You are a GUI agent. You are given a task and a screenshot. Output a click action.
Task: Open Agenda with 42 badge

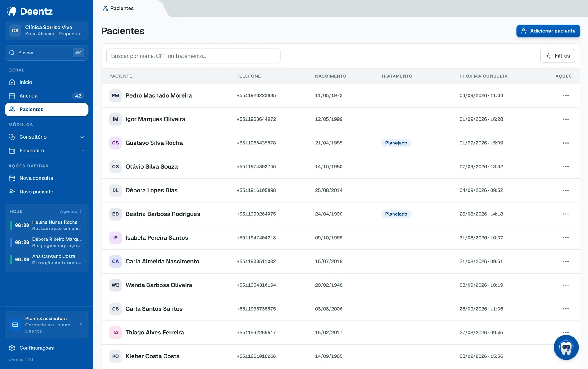pos(47,96)
